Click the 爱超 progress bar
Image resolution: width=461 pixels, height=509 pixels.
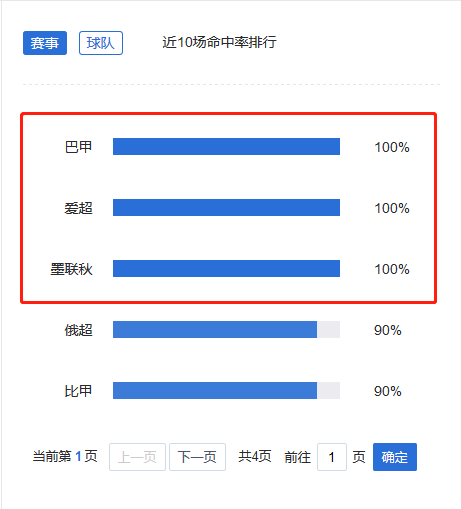pos(226,208)
